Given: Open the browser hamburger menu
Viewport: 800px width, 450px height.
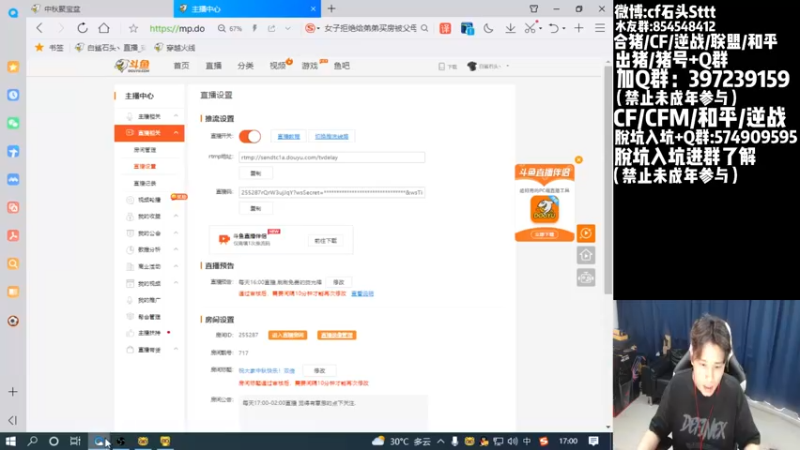Looking at the screenshot, I should [600, 29].
